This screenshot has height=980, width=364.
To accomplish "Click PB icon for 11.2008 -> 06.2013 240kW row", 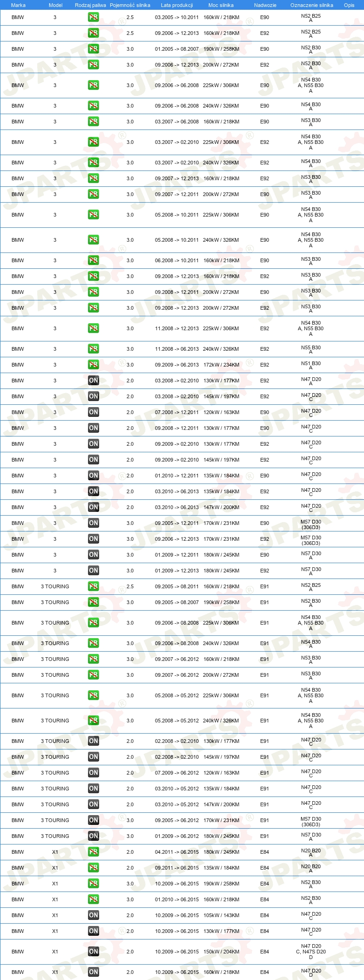I will 93,349.
